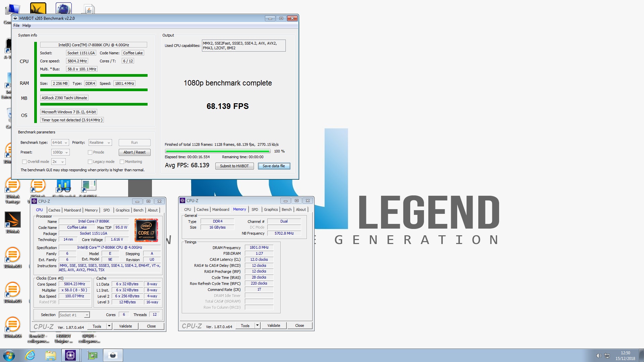Switch to Mainboard tab in left CPU-Z
The height and width of the screenshot is (362, 644).
pos(72,210)
